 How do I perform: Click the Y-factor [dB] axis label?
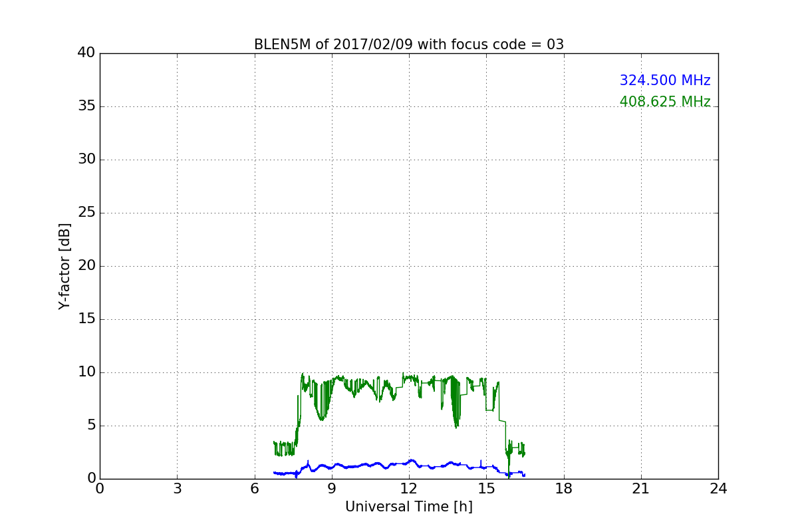click(65, 266)
